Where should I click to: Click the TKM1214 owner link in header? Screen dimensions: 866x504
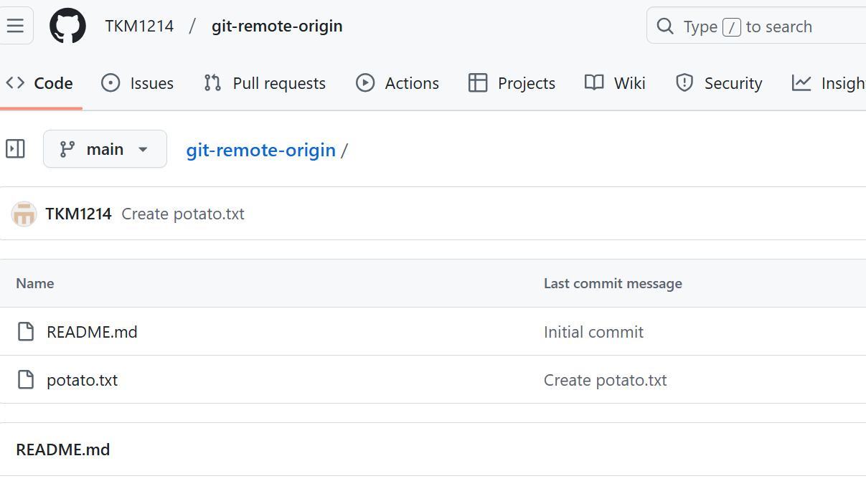pos(139,27)
